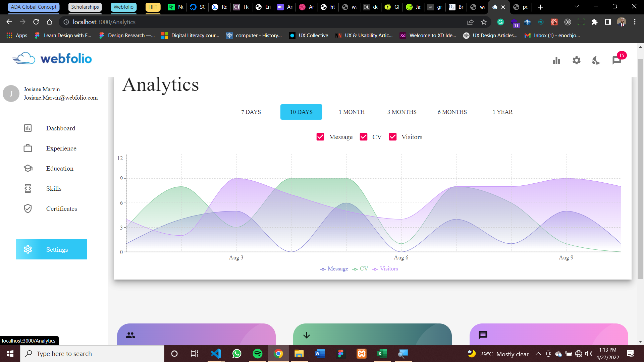Image resolution: width=644 pixels, height=362 pixels.
Task: Click the Experience briefcase icon
Action: (28, 148)
